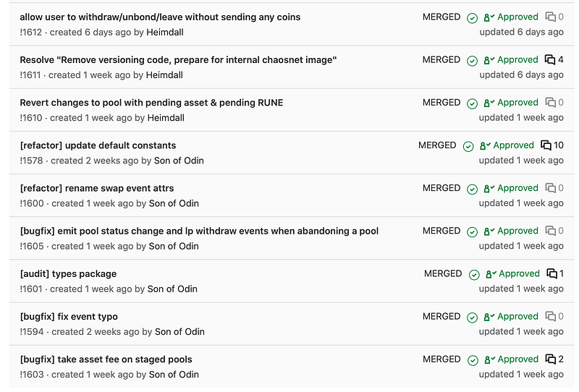The width and height of the screenshot is (579, 392).
Task: Click pipeline passed icon for !1612
Action: click(x=472, y=17)
